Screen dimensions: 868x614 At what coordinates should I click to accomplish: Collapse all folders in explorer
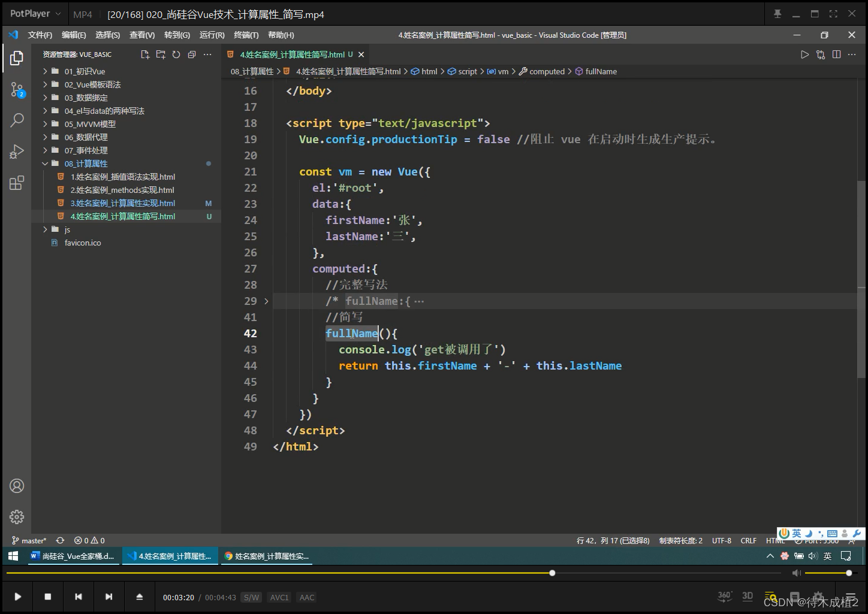pos(192,55)
